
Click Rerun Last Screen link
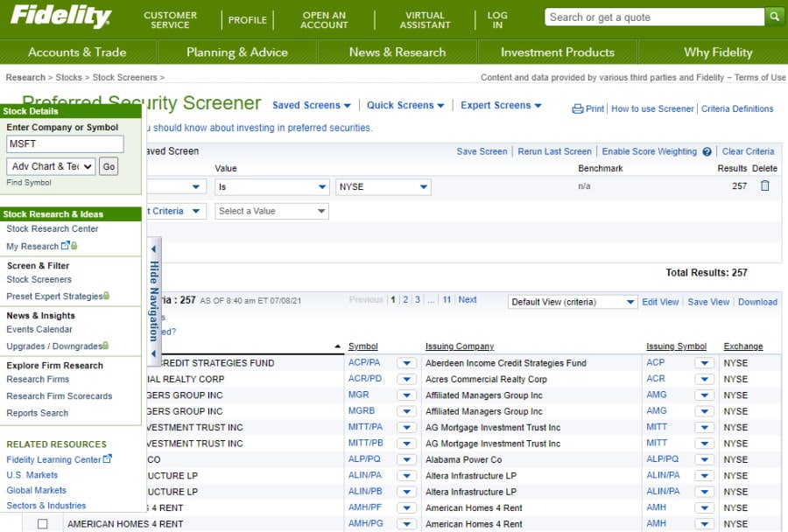pos(554,151)
